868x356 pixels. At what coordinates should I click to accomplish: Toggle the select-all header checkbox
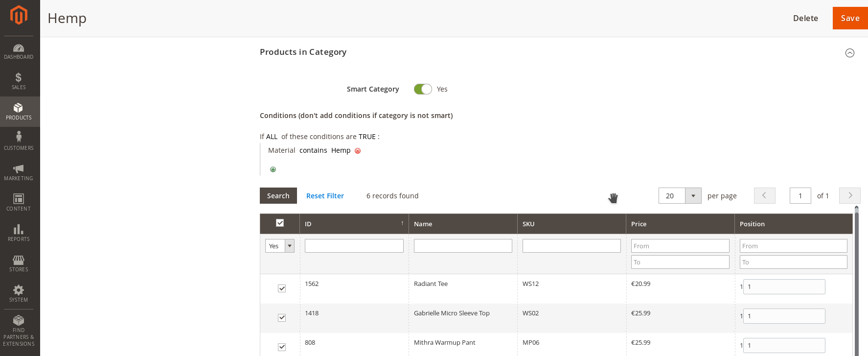280,223
